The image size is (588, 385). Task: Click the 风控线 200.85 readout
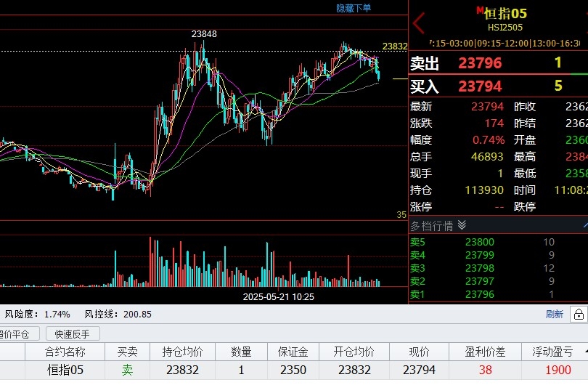point(118,314)
